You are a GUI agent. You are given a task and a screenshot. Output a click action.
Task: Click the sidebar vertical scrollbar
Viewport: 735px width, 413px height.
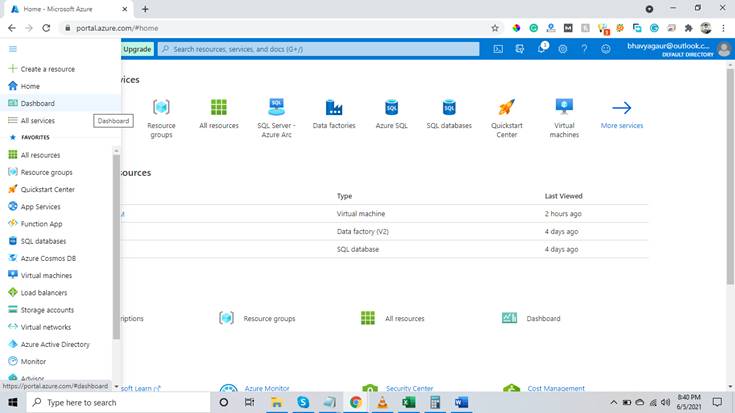coord(116,246)
